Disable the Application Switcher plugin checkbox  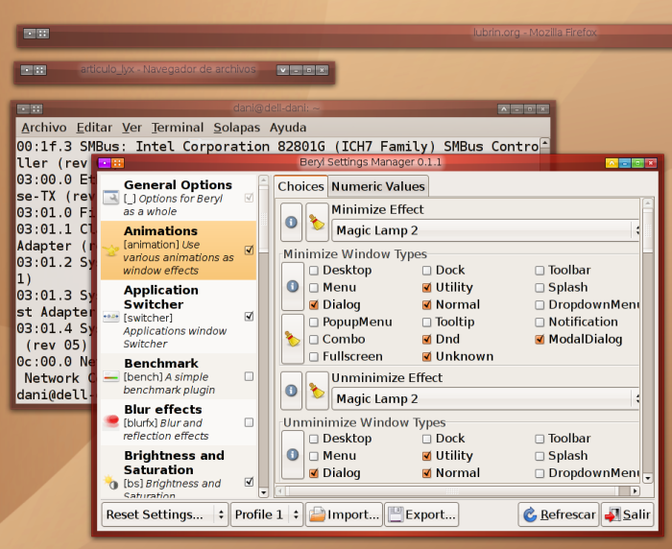point(249,317)
